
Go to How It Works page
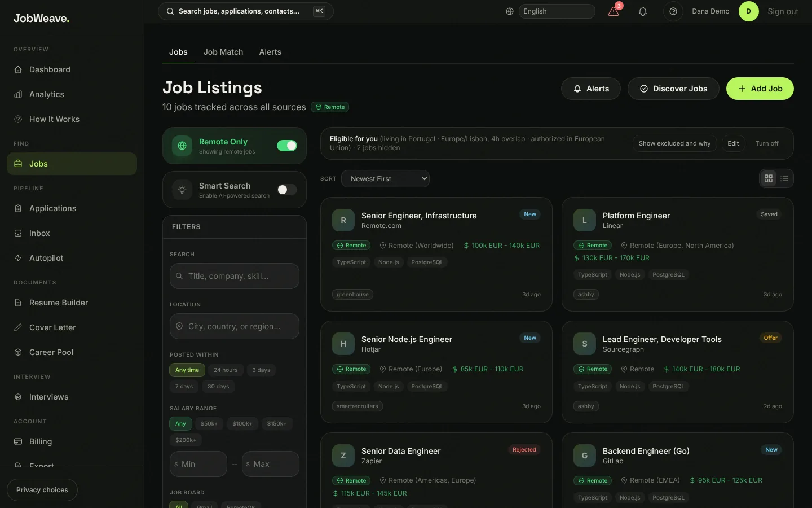[x=72, y=119]
